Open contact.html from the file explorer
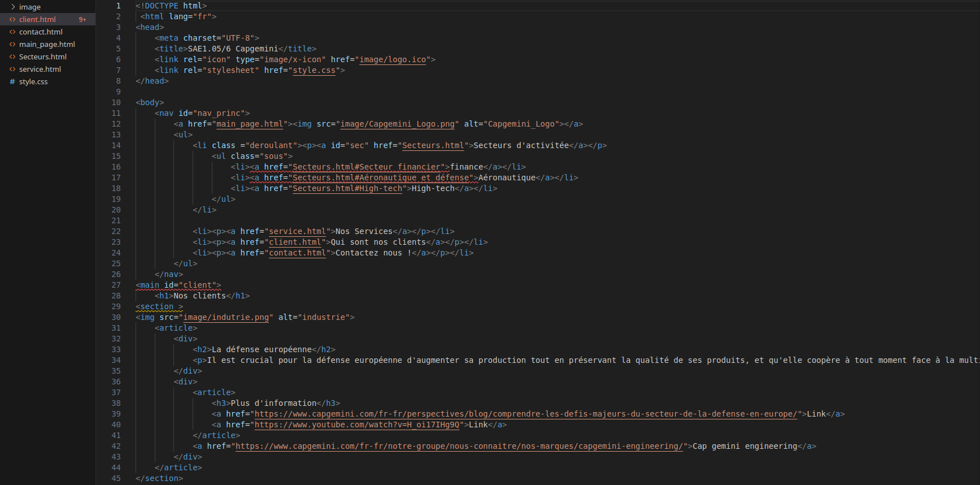980x485 pixels. point(41,32)
